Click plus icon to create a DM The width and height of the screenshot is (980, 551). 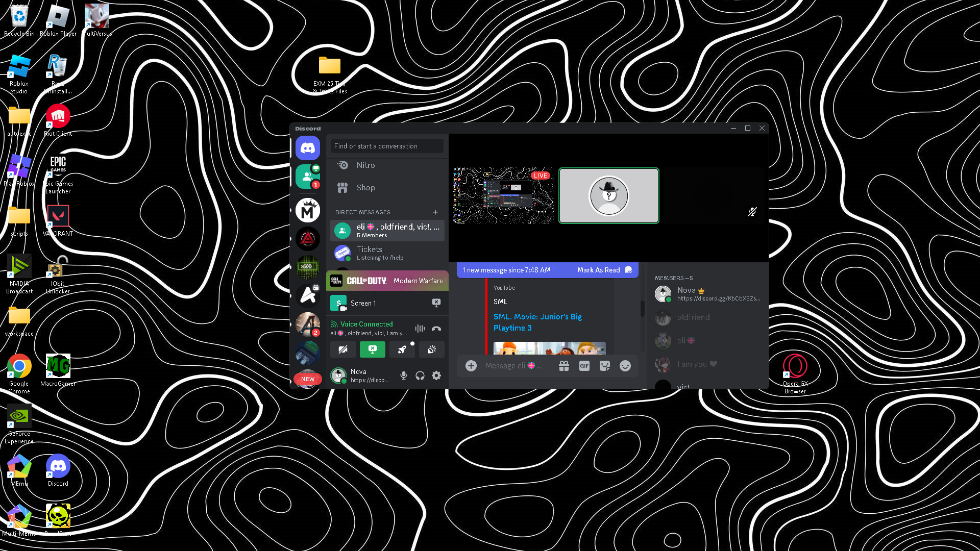pyautogui.click(x=435, y=212)
